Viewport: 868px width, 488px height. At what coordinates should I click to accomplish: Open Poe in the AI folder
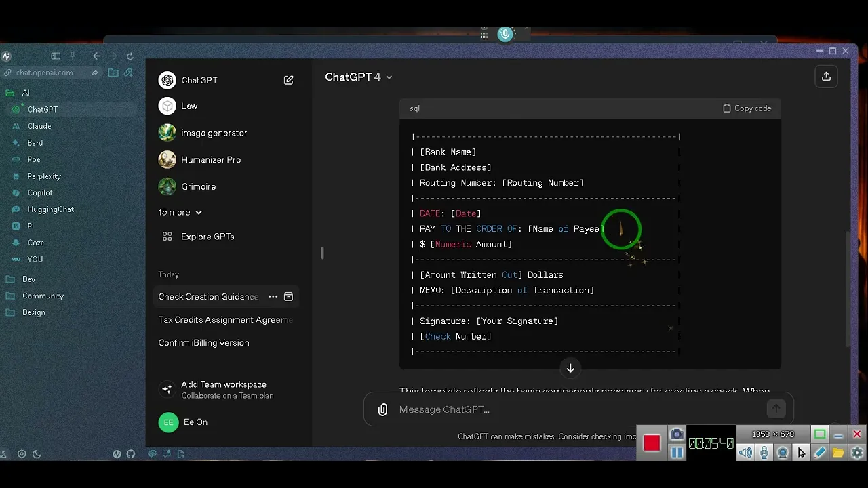coord(34,160)
